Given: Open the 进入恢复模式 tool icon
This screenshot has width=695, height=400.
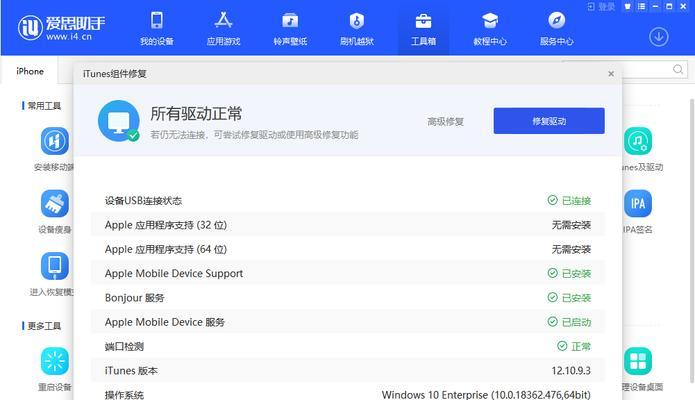Looking at the screenshot, I should pos(55,266).
